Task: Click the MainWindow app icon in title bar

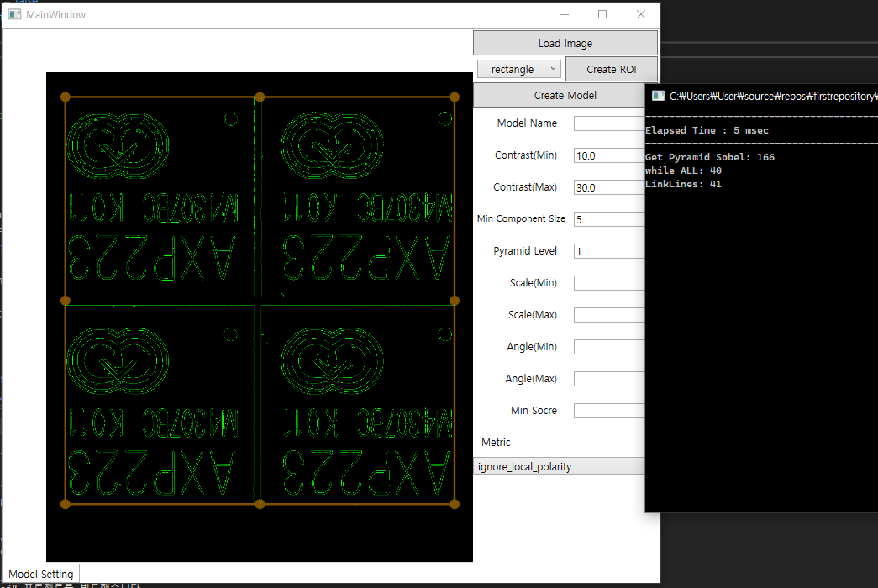Action: pyautogui.click(x=14, y=14)
